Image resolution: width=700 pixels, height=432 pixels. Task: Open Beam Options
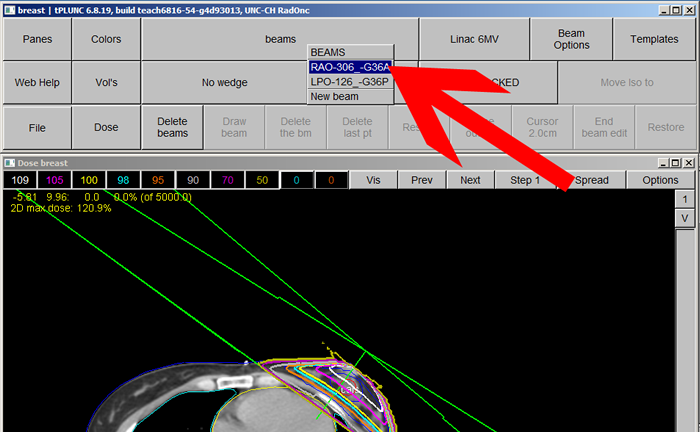coord(571,39)
